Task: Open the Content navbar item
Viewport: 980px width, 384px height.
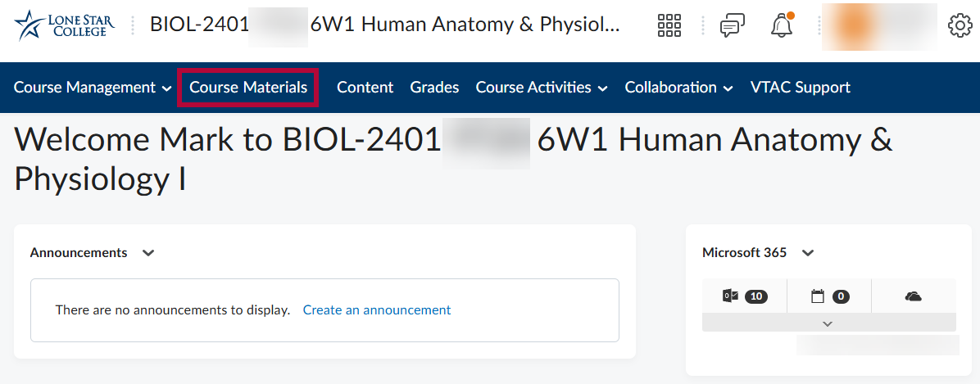Action: coord(365,88)
